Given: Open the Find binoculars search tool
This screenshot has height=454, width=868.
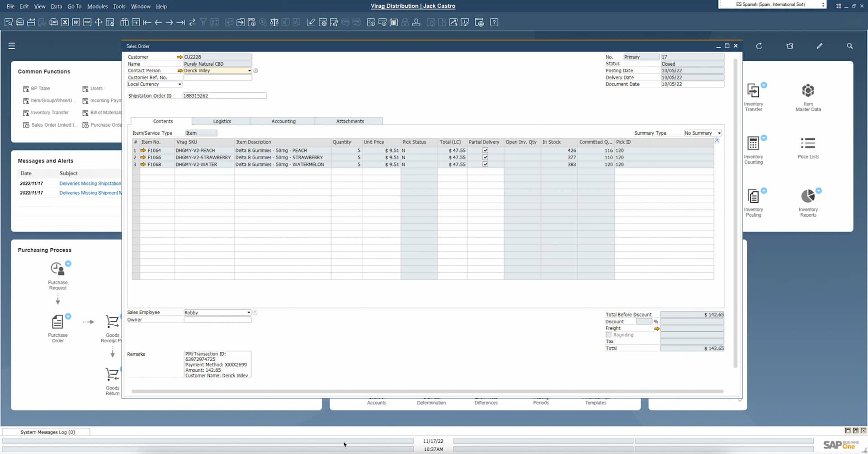Looking at the screenshot, I should [124, 22].
